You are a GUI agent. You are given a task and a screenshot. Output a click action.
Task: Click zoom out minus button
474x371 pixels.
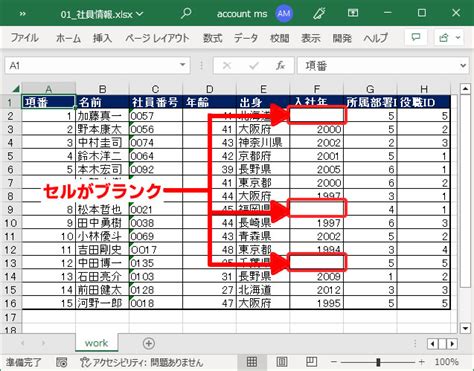[334, 362]
